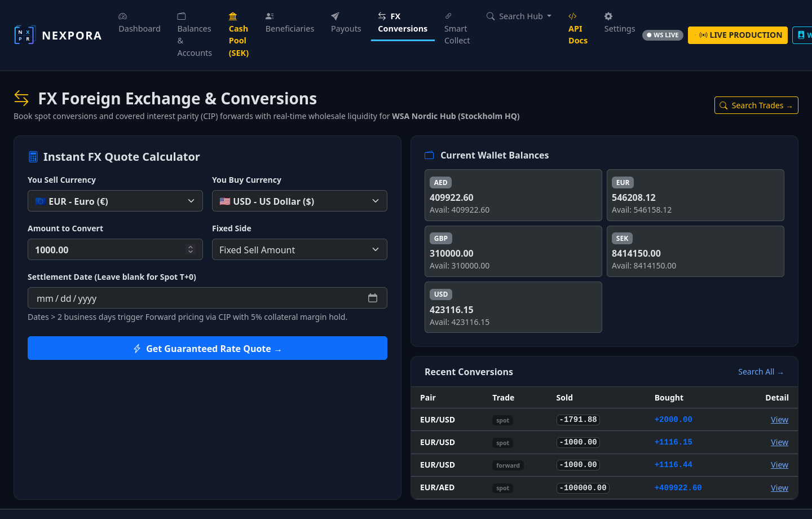Click the EUR wallet balance card

[695, 195]
